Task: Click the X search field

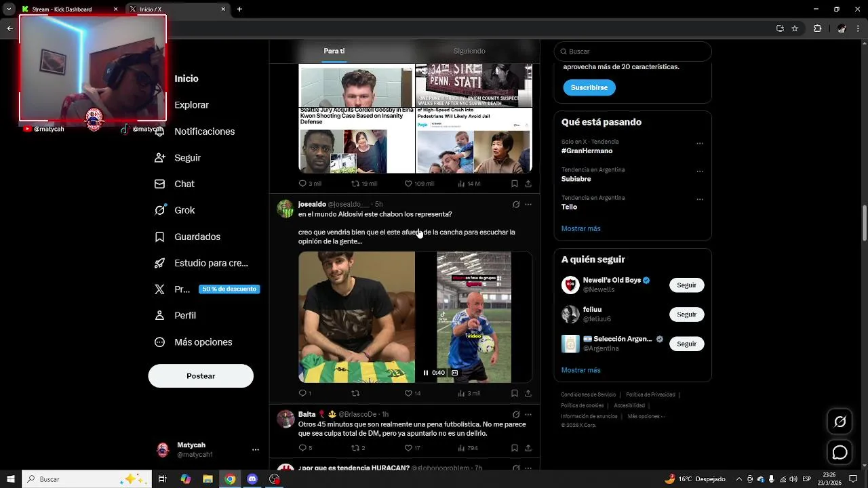Action: click(633, 52)
